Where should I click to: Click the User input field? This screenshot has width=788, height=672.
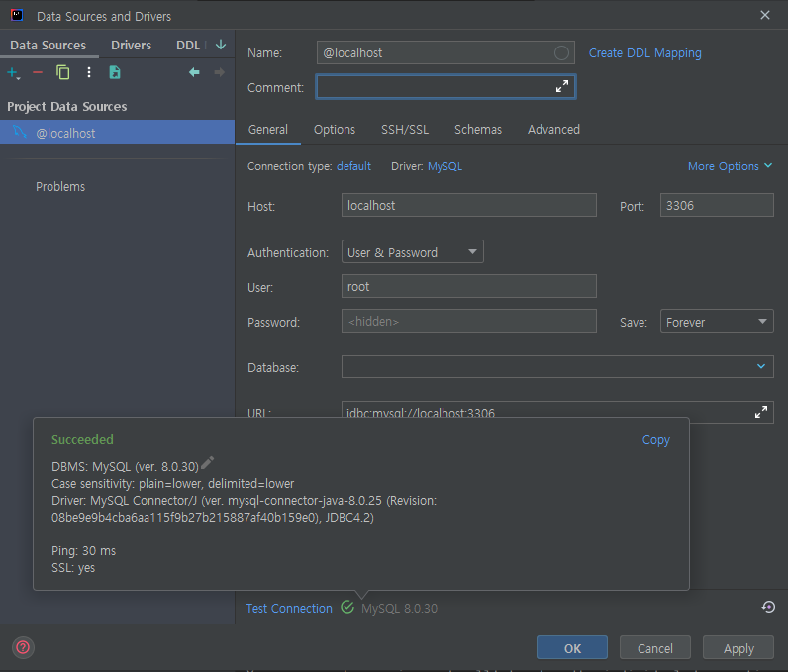point(469,286)
